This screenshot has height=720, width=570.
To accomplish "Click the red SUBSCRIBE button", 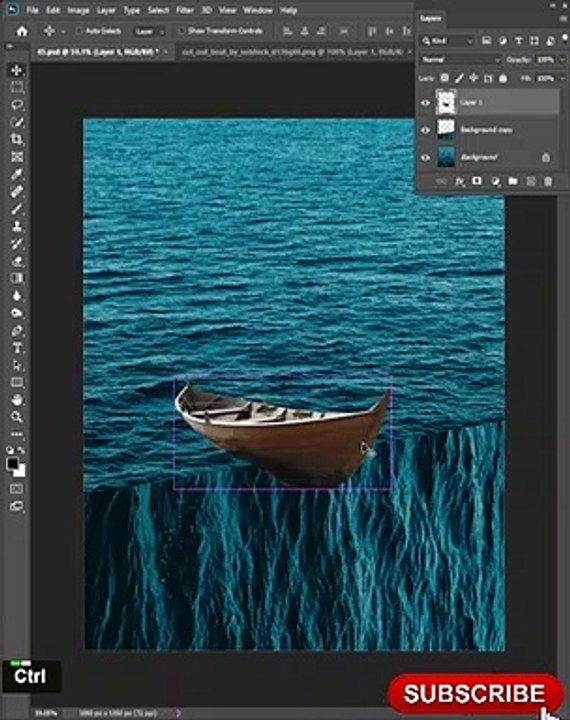I will pyautogui.click(x=475, y=693).
